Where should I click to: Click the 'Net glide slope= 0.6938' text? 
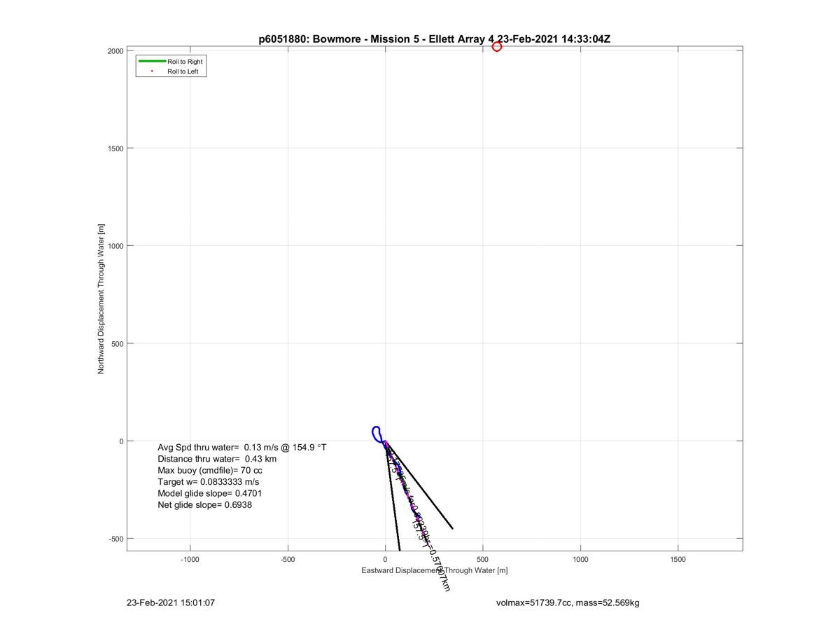tap(205, 504)
